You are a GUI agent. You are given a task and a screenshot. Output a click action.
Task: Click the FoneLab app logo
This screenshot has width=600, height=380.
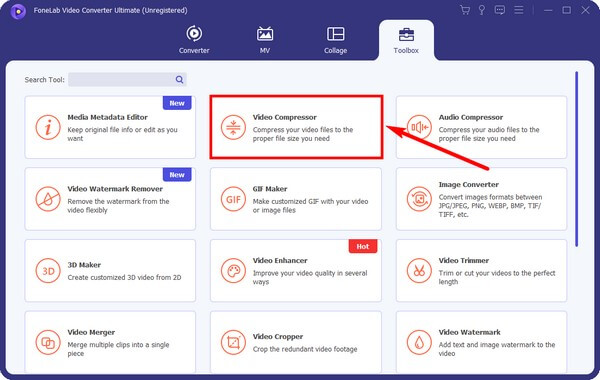click(18, 11)
